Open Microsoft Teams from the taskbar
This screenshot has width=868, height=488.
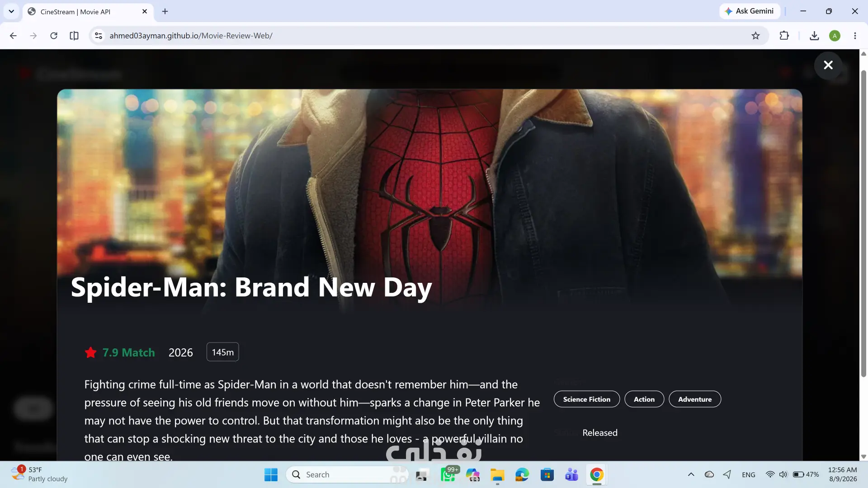[x=572, y=474]
